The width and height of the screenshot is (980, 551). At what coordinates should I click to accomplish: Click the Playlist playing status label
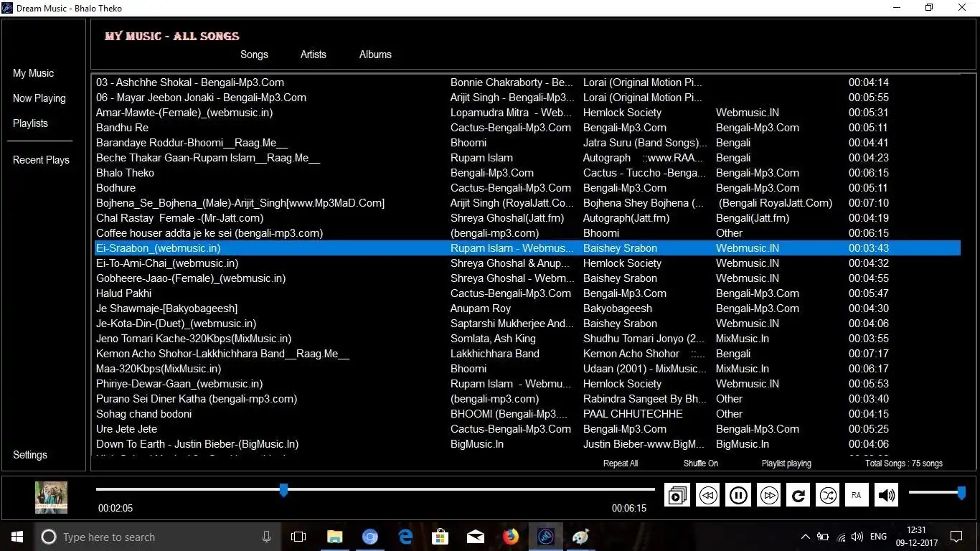tap(786, 463)
